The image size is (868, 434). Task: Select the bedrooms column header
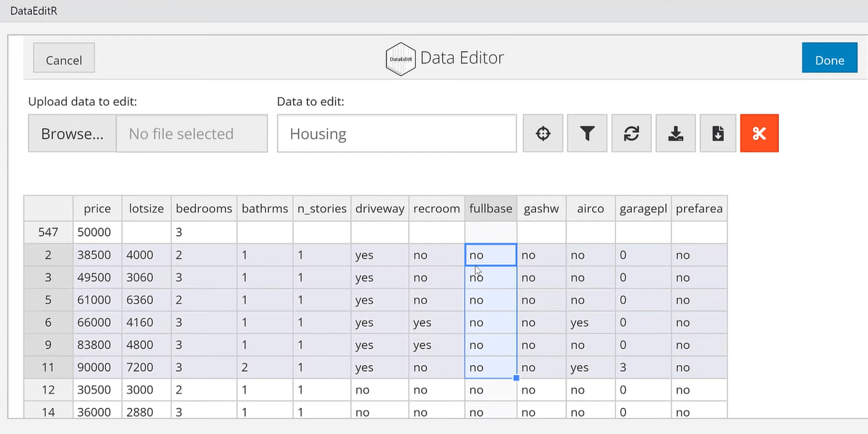click(203, 209)
